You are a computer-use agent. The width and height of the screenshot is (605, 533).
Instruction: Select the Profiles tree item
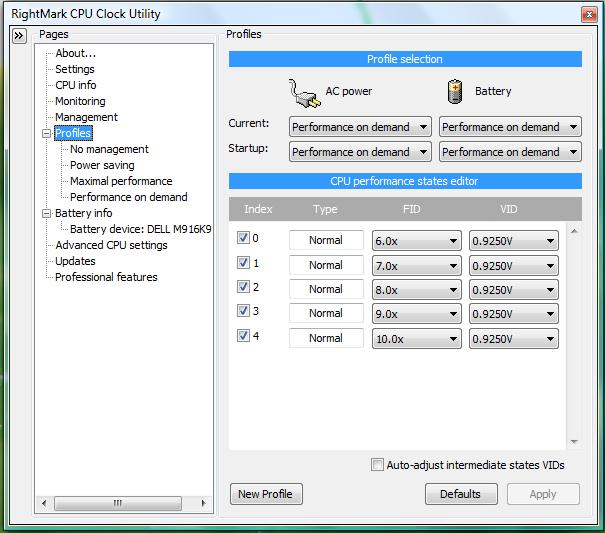[73, 133]
